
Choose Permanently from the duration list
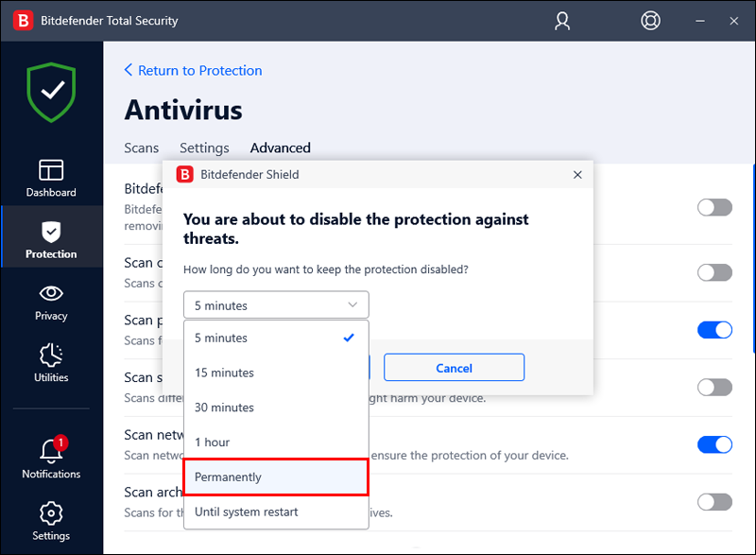pos(276,477)
